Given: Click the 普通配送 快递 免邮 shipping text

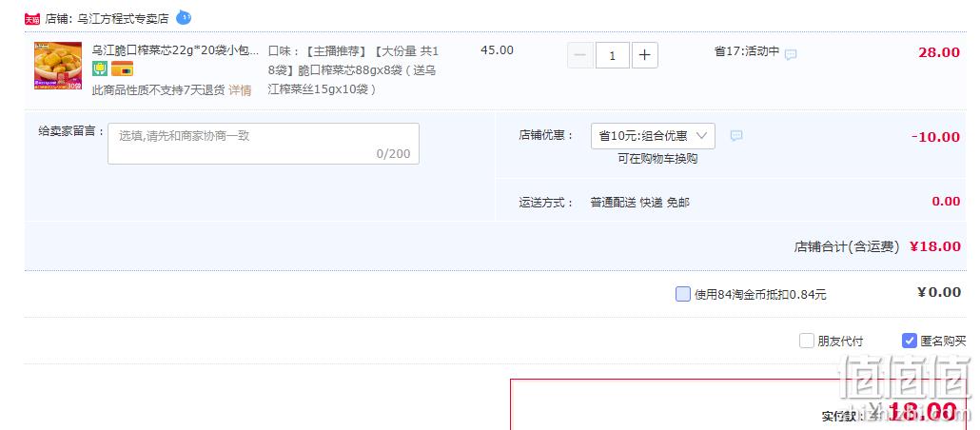Looking at the screenshot, I should pos(640,203).
